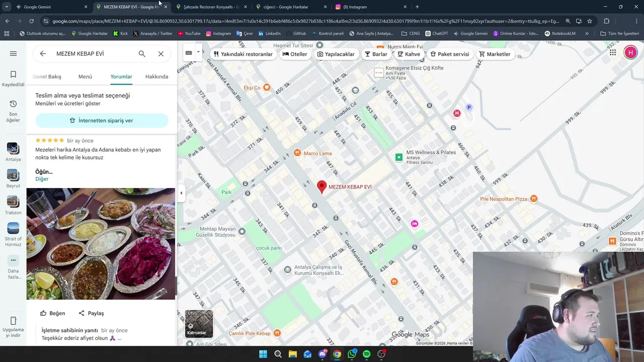Click the Diğer meal type link
Viewport: 644px width, 362px height.
42,179
